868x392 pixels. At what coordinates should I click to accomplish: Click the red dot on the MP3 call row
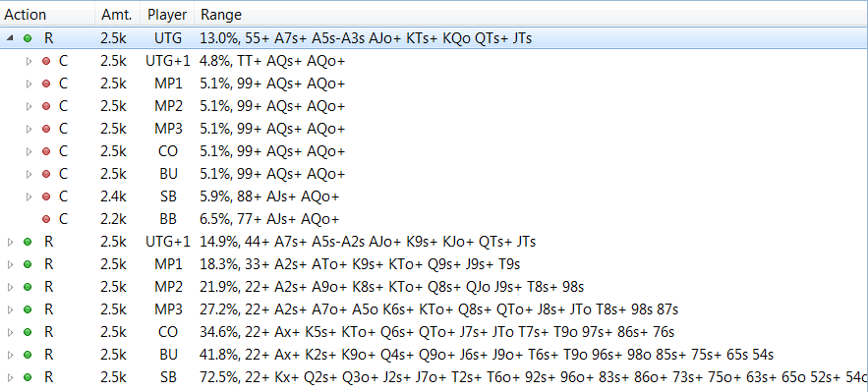click(46, 129)
